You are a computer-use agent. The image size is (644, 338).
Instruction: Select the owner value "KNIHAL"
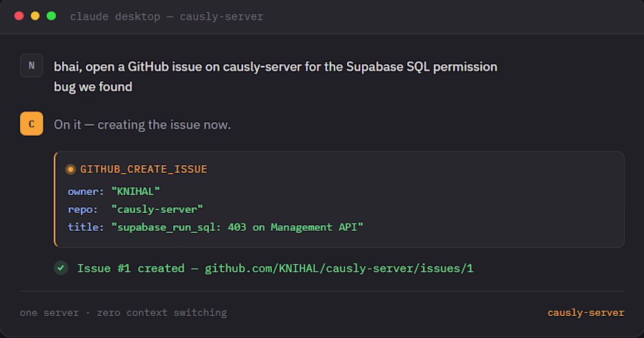135,192
